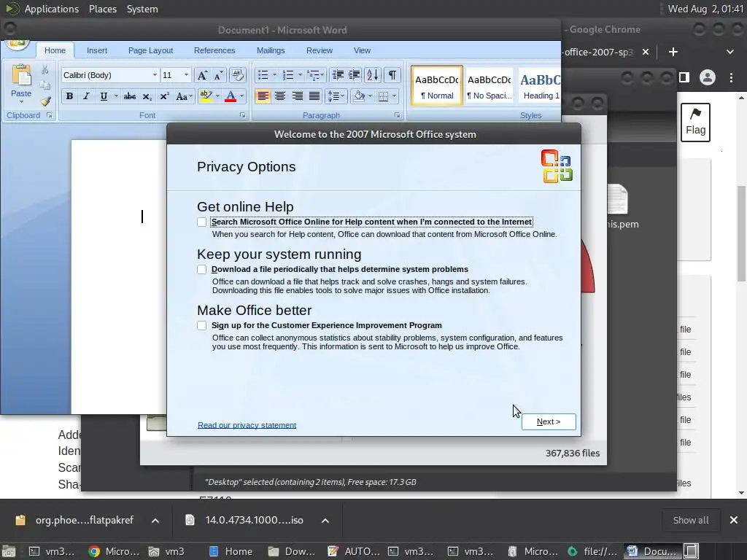747x560 pixels.
Task: Click the Paste icon in Word ribbon
Action: [21, 76]
